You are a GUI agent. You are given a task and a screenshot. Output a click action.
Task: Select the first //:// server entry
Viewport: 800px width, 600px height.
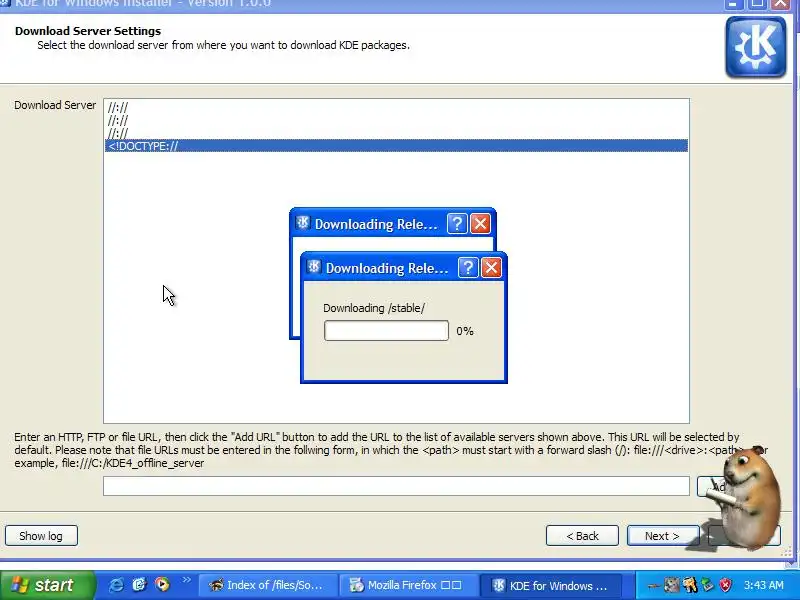(396, 107)
